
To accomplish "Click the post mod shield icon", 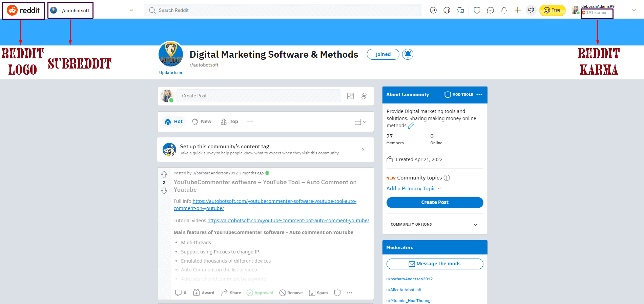I will (337, 293).
